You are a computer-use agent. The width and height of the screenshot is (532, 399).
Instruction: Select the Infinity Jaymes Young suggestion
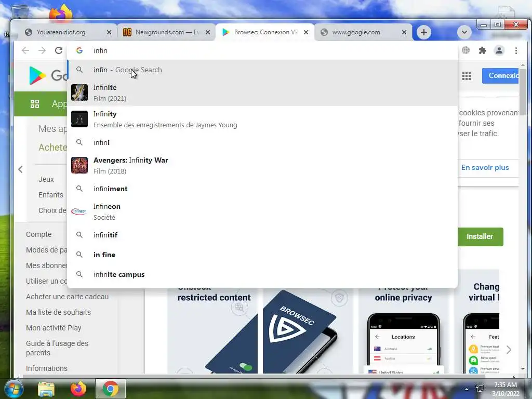pos(262,119)
